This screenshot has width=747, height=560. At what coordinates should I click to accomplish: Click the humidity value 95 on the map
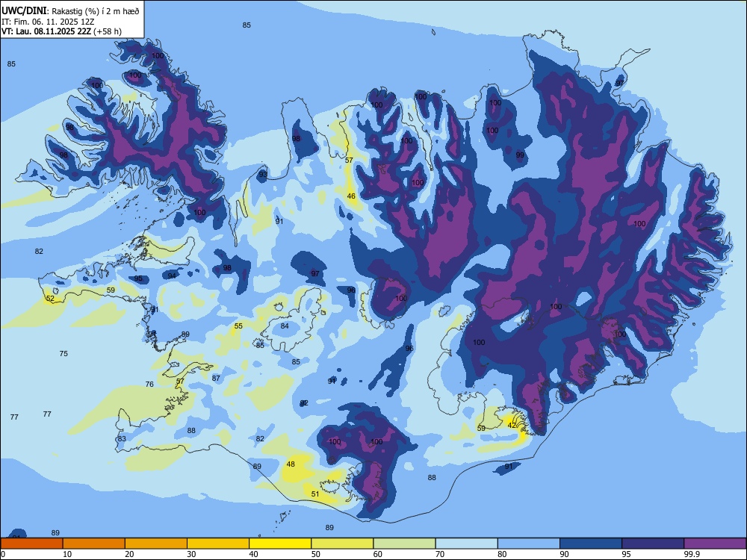click(138, 279)
